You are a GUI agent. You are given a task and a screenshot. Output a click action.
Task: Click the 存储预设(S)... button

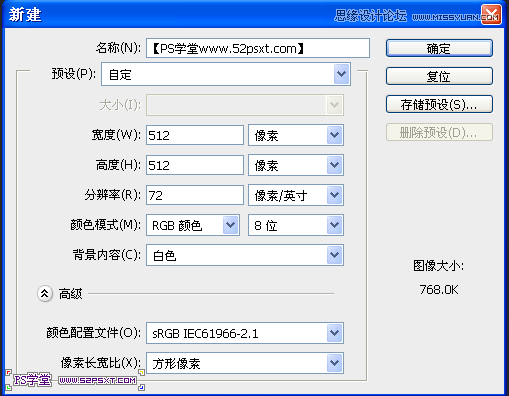[x=439, y=104]
